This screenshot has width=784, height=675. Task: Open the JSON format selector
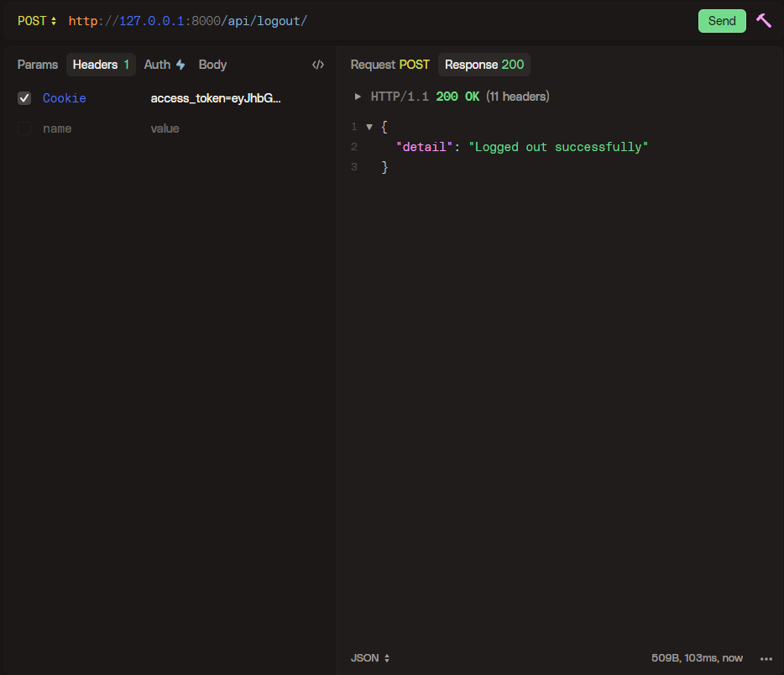(370, 658)
